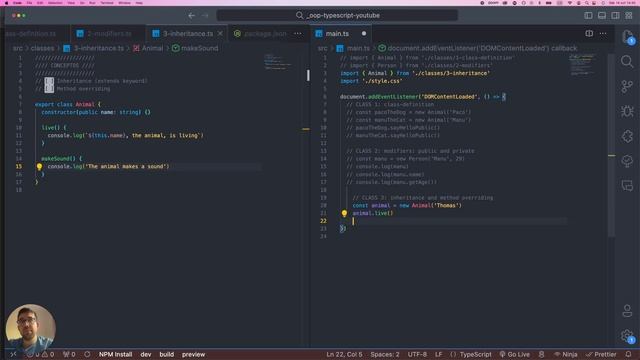Screen dimensions: 640x360
Task: Click the project search box in the title bar
Action: tap(337, 16)
